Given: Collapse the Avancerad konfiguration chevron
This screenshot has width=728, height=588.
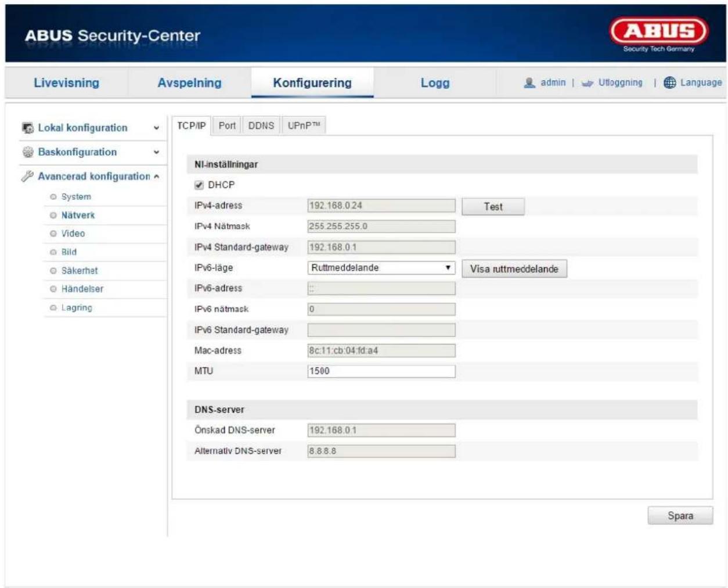Looking at the screenshot, I should (x=156, y=176).
